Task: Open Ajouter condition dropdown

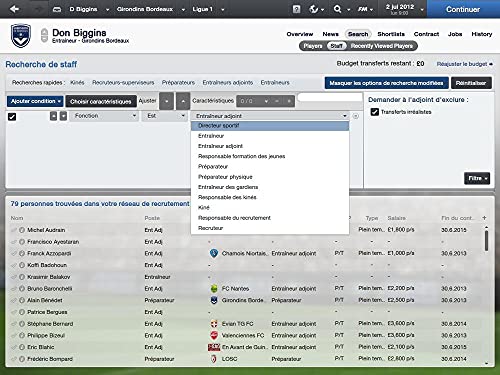Action: pyautogui.click(x=35, y=101)
